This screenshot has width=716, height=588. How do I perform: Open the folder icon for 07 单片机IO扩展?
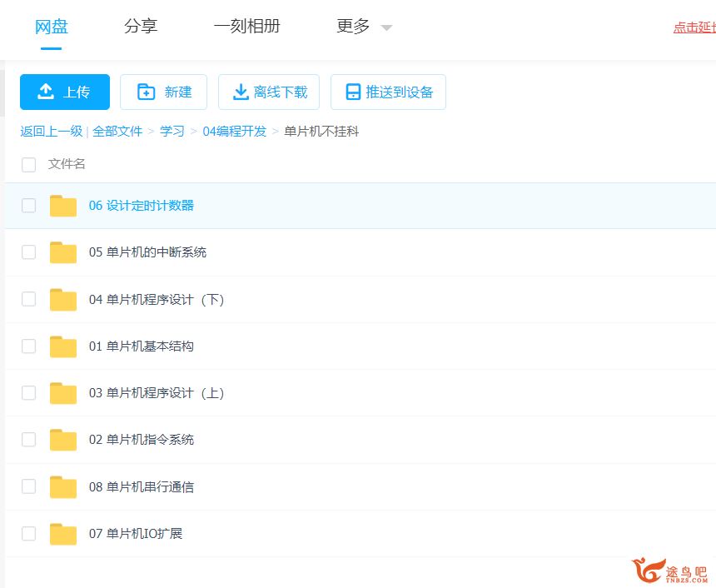[x=63, y=534]
